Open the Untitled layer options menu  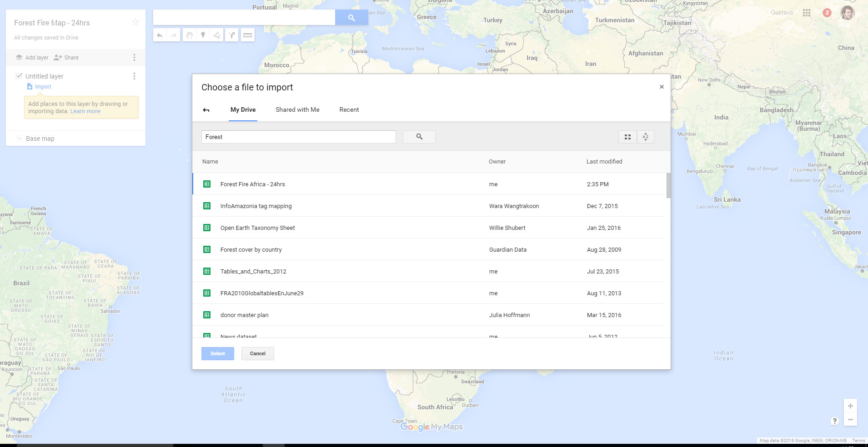point(134,76)
